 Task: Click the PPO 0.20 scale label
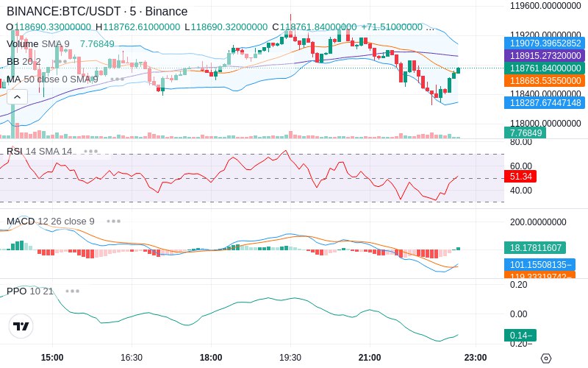pyautogui.click(x=519, y=285)
